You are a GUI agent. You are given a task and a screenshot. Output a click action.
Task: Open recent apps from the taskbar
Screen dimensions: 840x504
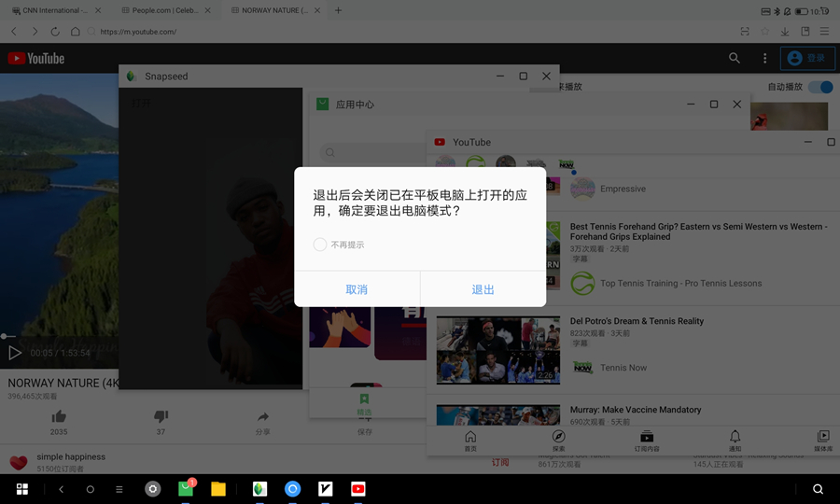pyautogui.click(x=119, y=489)
